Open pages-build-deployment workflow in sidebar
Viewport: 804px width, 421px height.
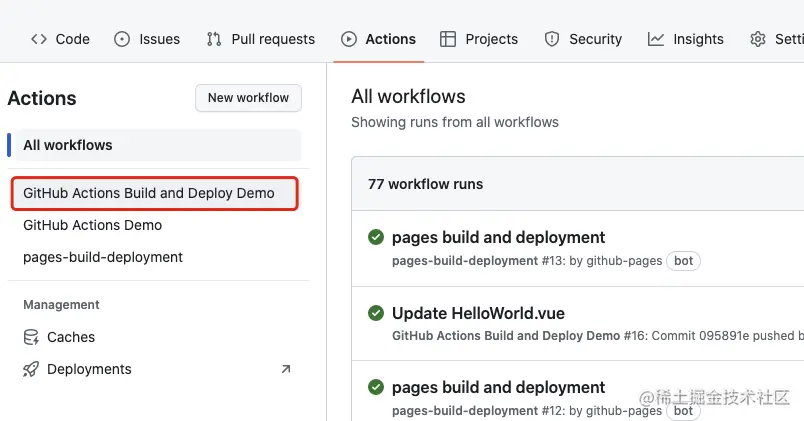(103, 257)
